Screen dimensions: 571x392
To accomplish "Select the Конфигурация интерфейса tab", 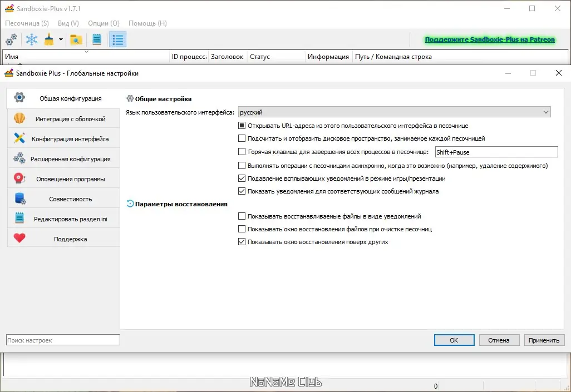I will point(63,138).
